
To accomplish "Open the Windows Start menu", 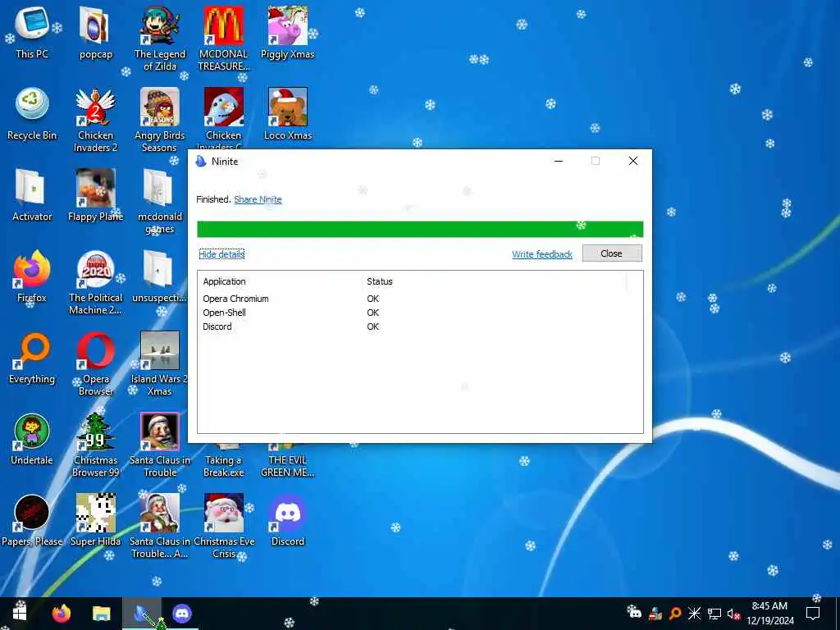I will point(20,613).
